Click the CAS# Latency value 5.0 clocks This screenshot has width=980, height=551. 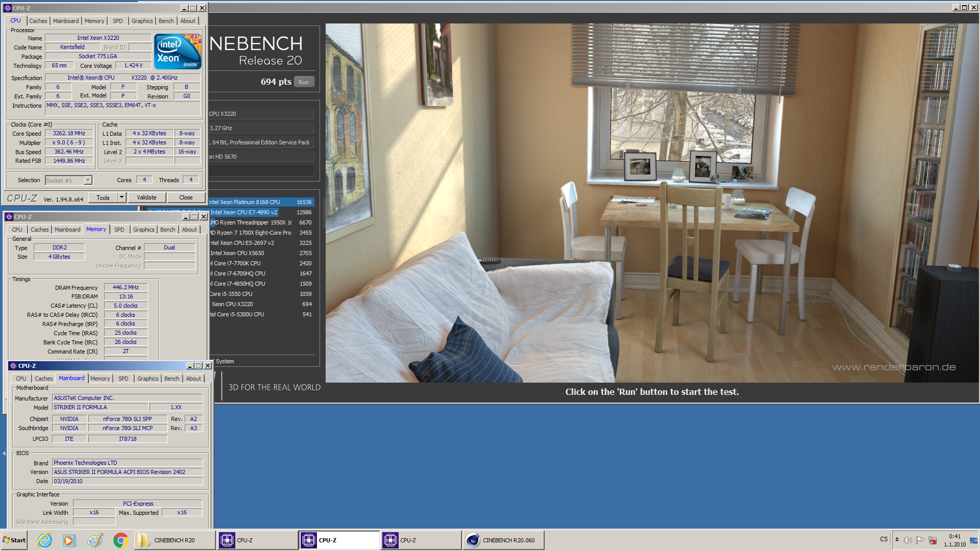click(126, 306)
